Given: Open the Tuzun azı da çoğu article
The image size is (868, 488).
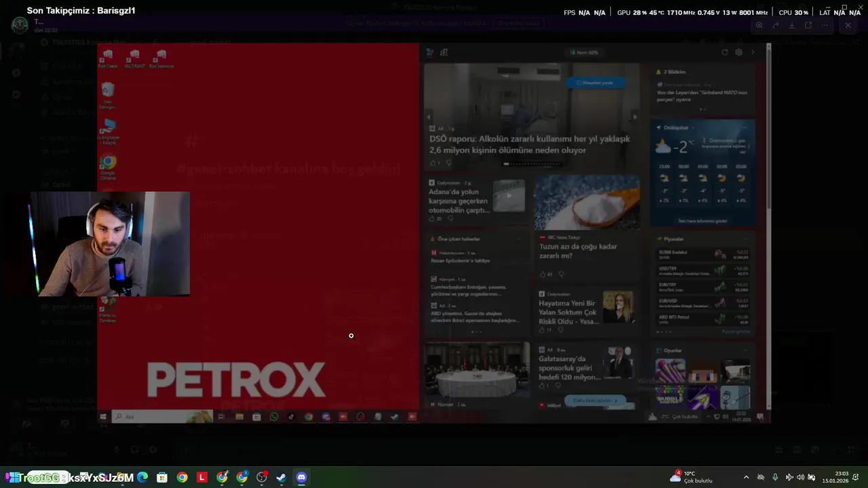Looking at the screenshot, I should click(x=578, y=251).
